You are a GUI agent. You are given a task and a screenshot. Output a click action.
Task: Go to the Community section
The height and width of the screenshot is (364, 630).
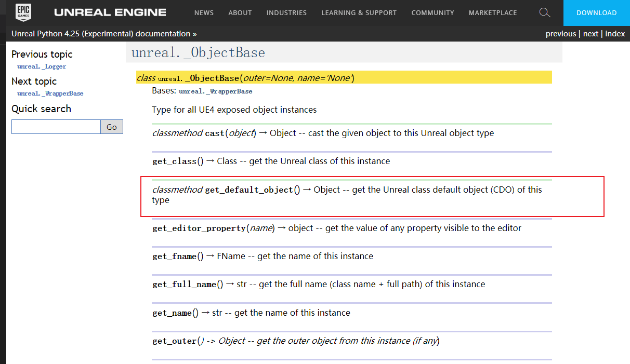(432, 12)
